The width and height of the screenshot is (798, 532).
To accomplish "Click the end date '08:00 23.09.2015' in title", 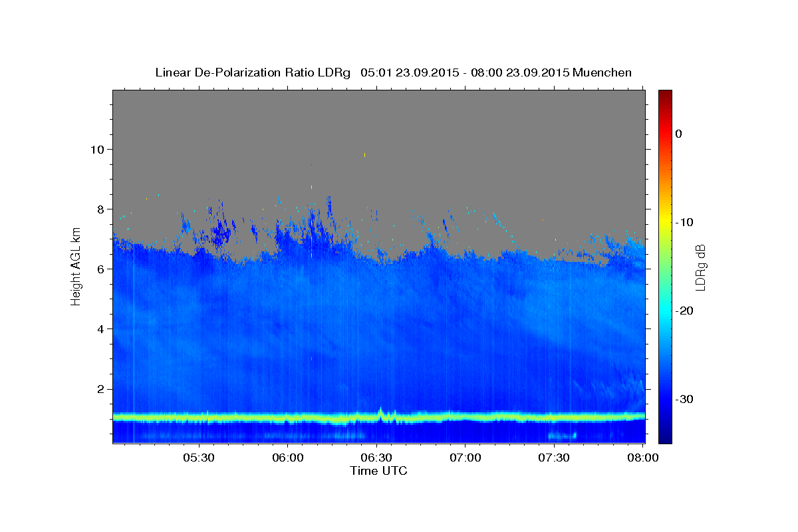I will [x=519, y=72].
